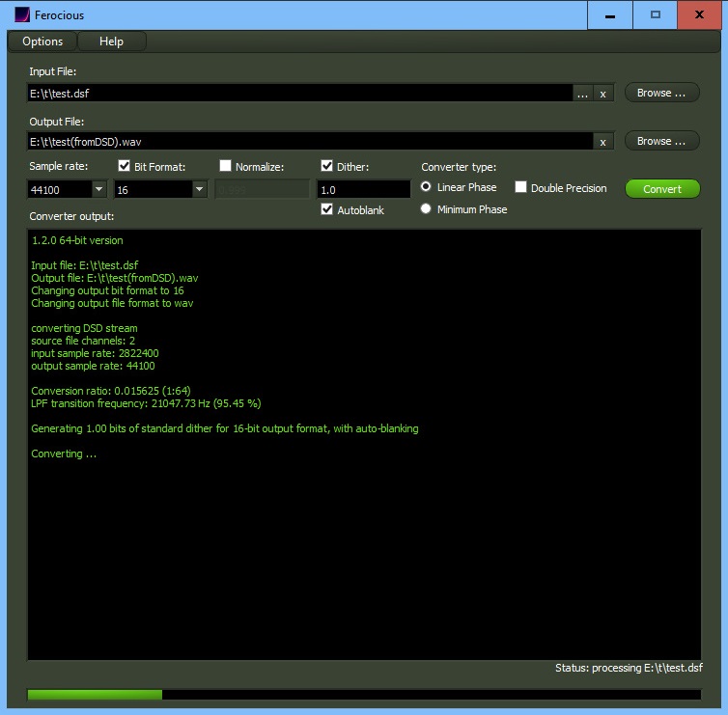This screenshot has width=728, height=715.
Task: Disable the Autoblank option
Action: tap(327, 209)
